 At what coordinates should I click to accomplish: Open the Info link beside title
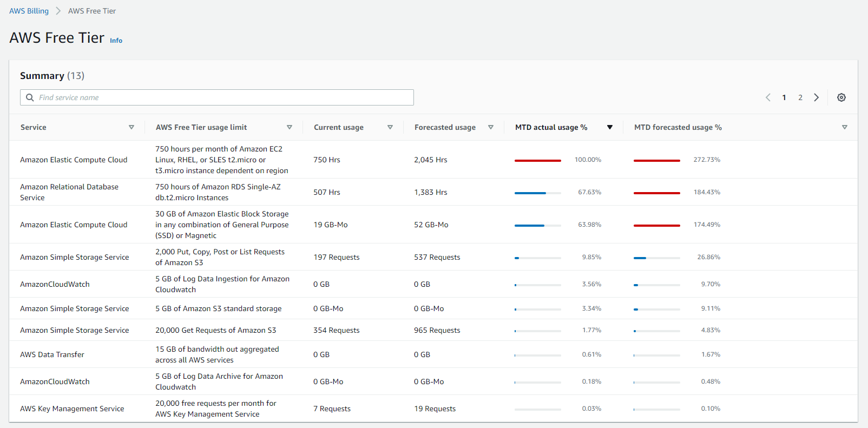pyautogui.click(x=116, y=41)
